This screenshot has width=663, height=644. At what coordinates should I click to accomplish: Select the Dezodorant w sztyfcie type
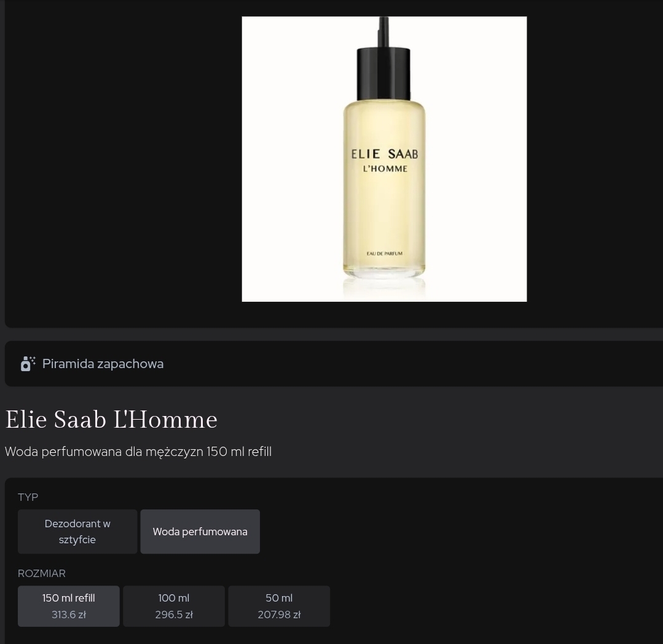[77, 532]
